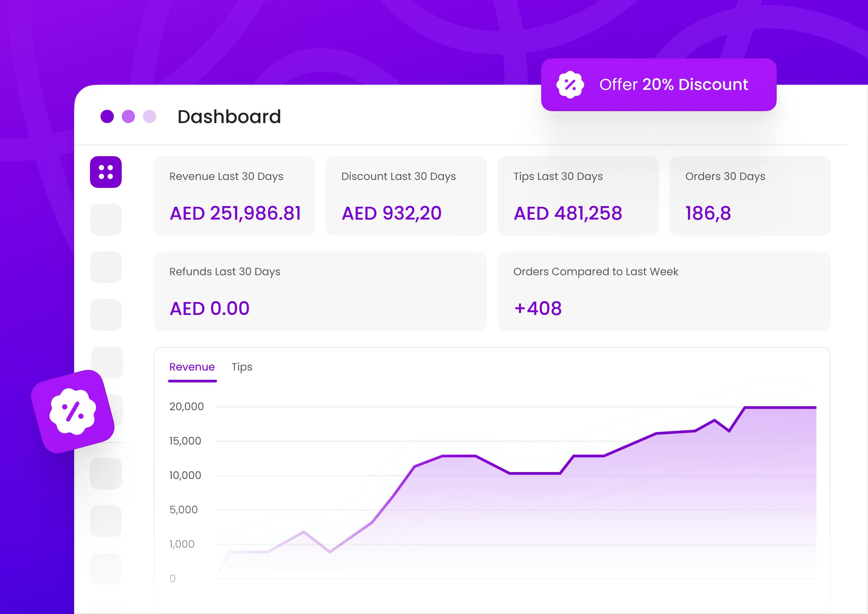This screenshot has width=868, height=614.
Task: Click the darkest purple window dot
Action: point(107,116)
